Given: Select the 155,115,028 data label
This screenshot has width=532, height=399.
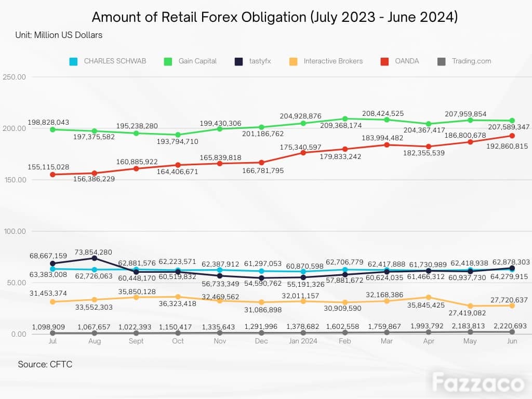Looking at the screenshot, I should point(48,167).
